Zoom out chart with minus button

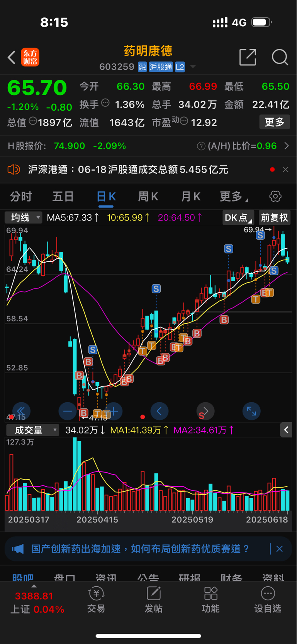(67, 411)
